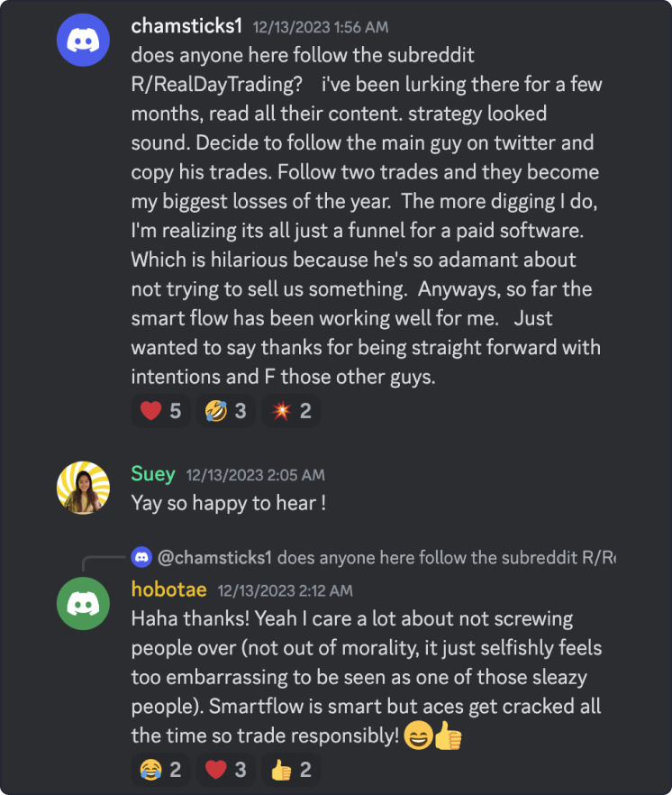The image size is (672, 795).
Task: Click chamsticks1's blue Discord avatar
Action: pos(83,38)
